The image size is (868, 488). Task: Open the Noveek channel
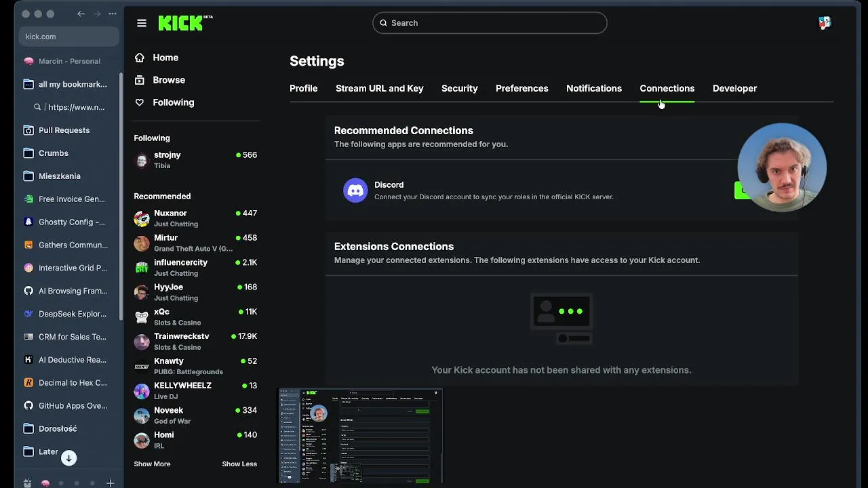(195, 415)
